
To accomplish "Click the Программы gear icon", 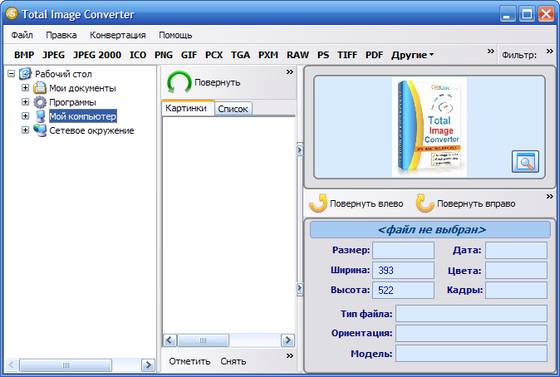I will (40, 102).
